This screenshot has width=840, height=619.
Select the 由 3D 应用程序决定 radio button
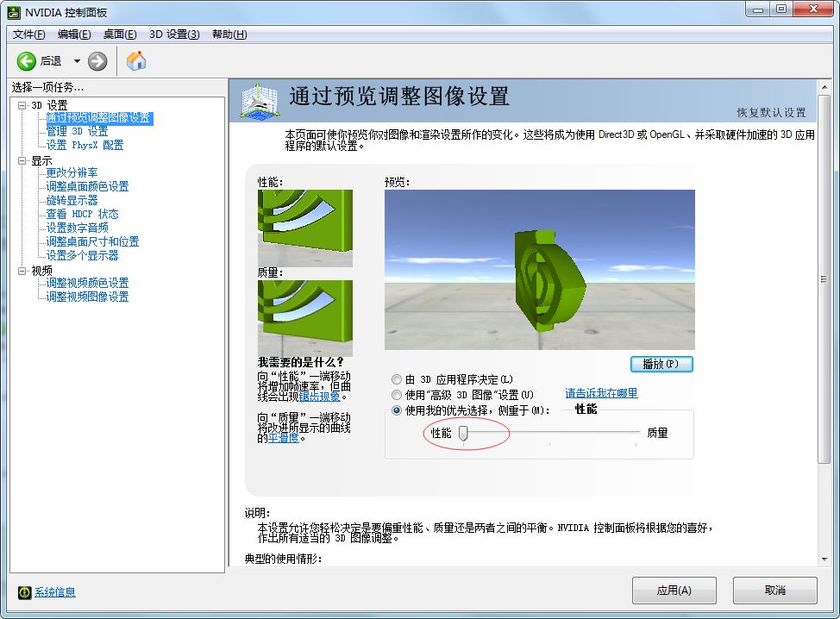click(397, 379)
